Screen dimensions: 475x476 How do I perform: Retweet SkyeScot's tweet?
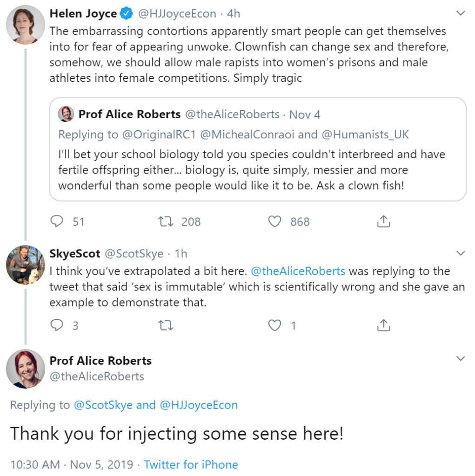point(166,325)
